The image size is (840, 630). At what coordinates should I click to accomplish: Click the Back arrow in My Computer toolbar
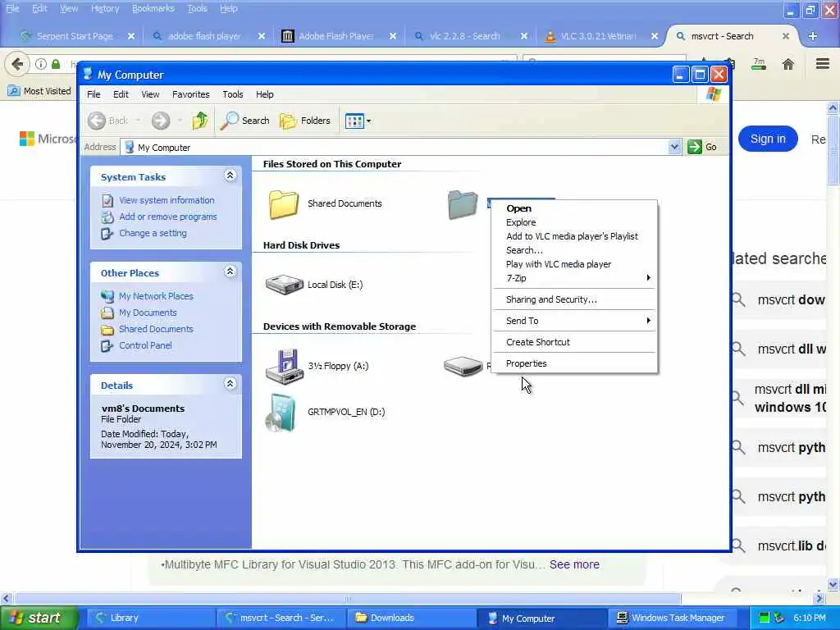point(97,121)
